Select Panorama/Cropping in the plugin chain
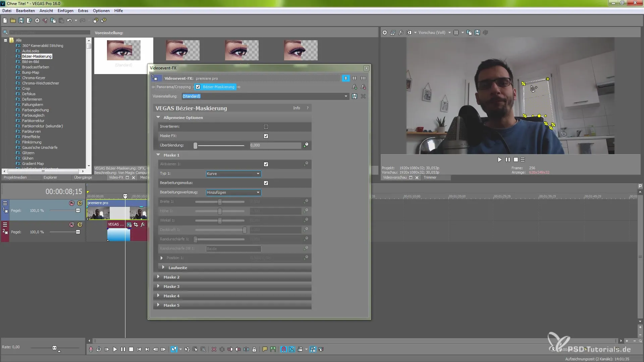This screenshot has height=362, width=644. coord(173,87)
